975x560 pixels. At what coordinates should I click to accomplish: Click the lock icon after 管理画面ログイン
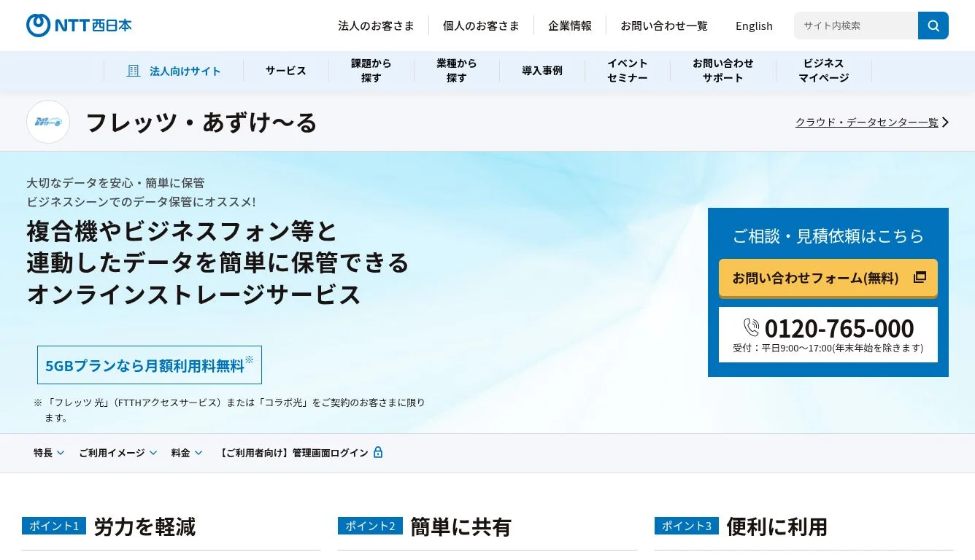[378, 452]
